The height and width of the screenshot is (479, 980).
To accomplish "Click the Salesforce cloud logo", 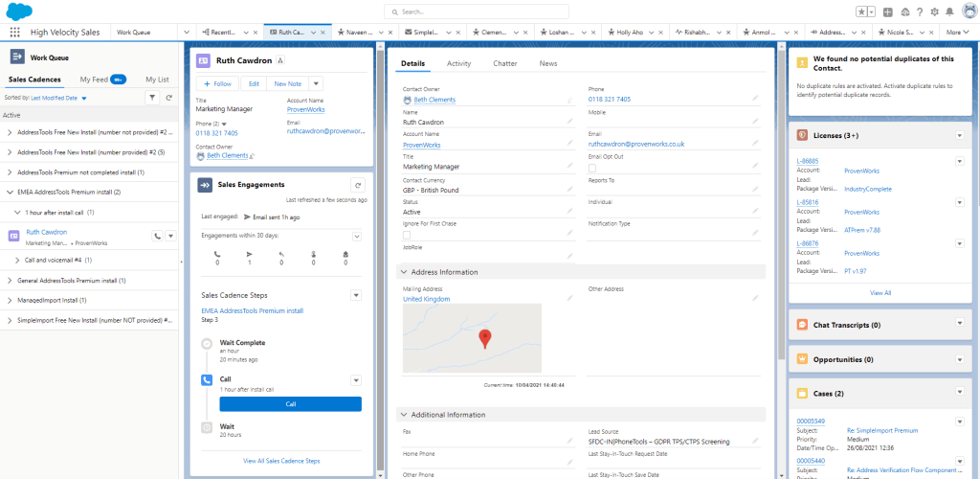I will click(19, 11).
